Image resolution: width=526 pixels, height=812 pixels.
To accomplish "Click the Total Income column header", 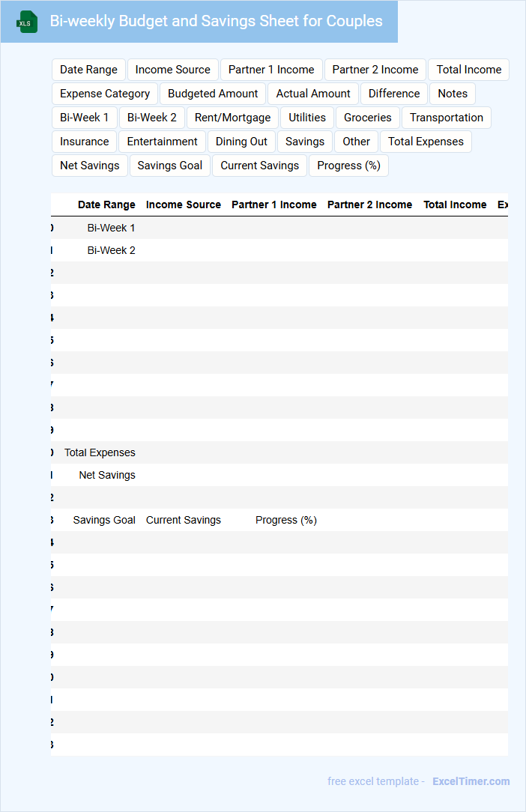I will coord(455,204).
